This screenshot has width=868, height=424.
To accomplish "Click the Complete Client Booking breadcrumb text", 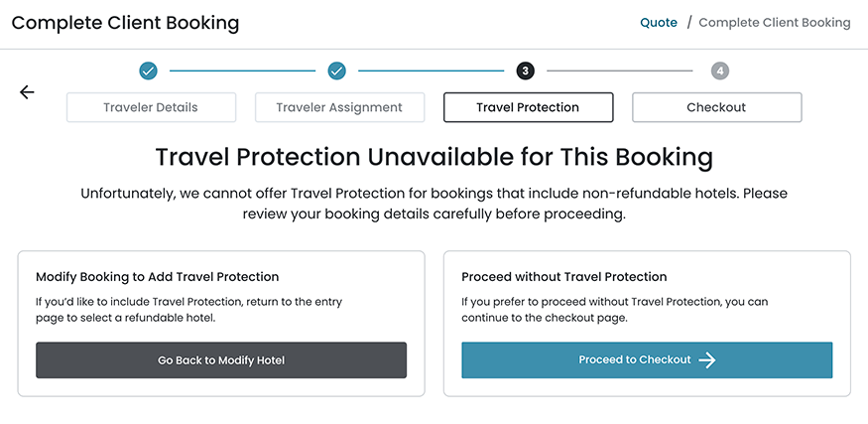I will coord(775,22).
